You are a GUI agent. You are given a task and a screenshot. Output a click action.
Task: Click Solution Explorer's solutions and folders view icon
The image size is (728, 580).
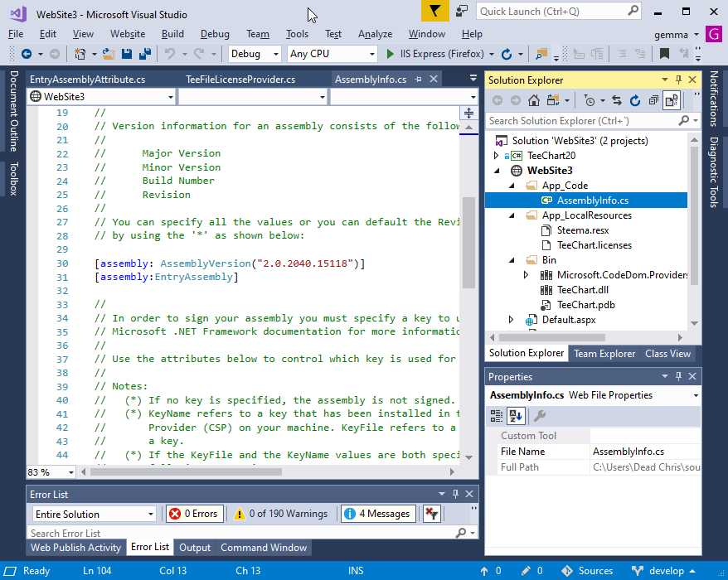click(x=553, y=100)
